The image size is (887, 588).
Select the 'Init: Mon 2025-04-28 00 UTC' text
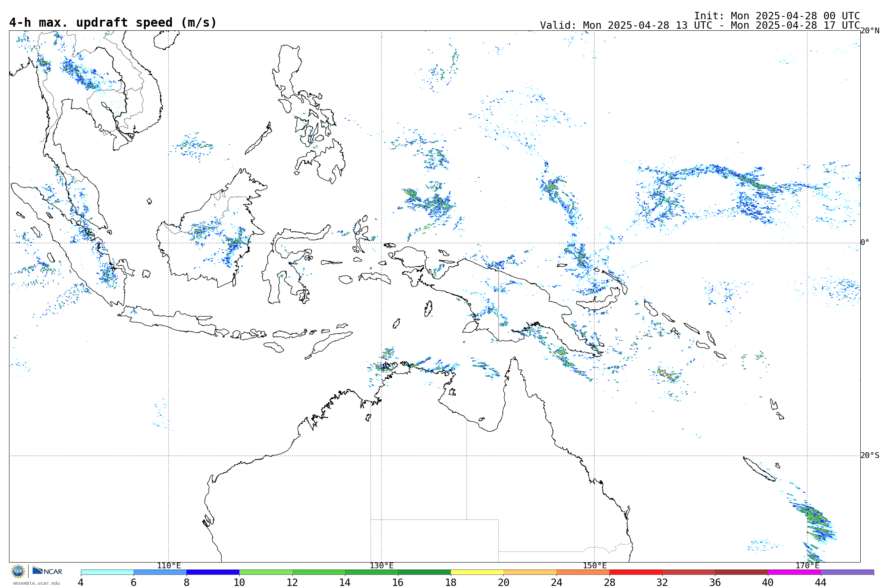(777, 16)
